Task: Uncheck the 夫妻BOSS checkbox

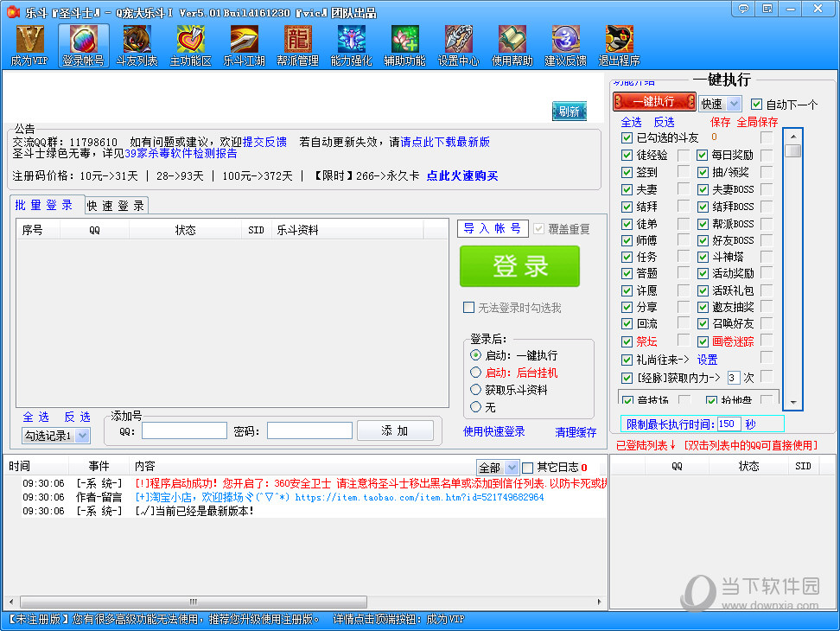Action: coord(703,189)
